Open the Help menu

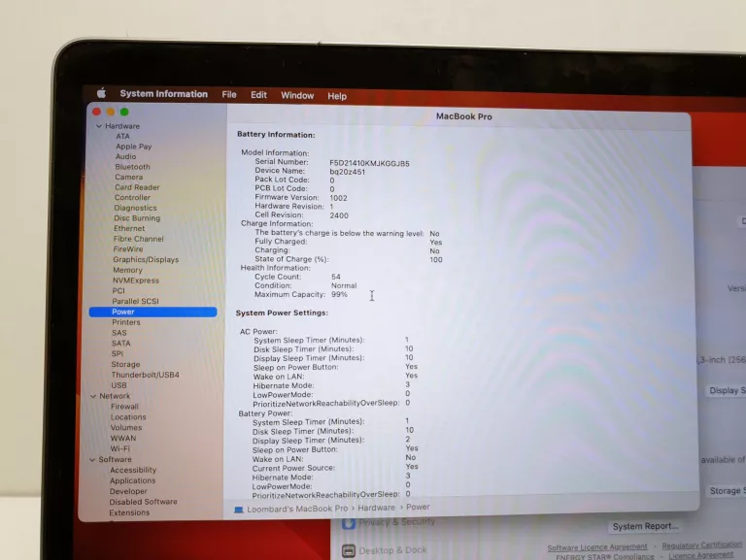coord(337,96)
